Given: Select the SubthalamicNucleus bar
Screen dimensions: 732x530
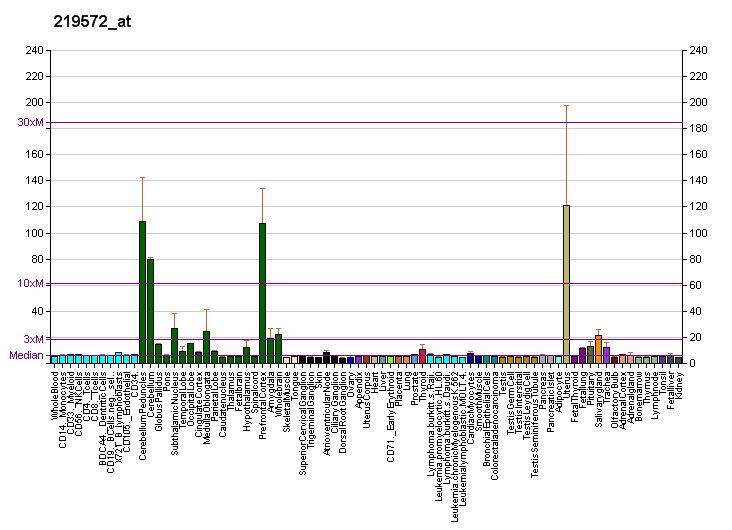Looking at the screenshot, I should click(x=174, y=345).
